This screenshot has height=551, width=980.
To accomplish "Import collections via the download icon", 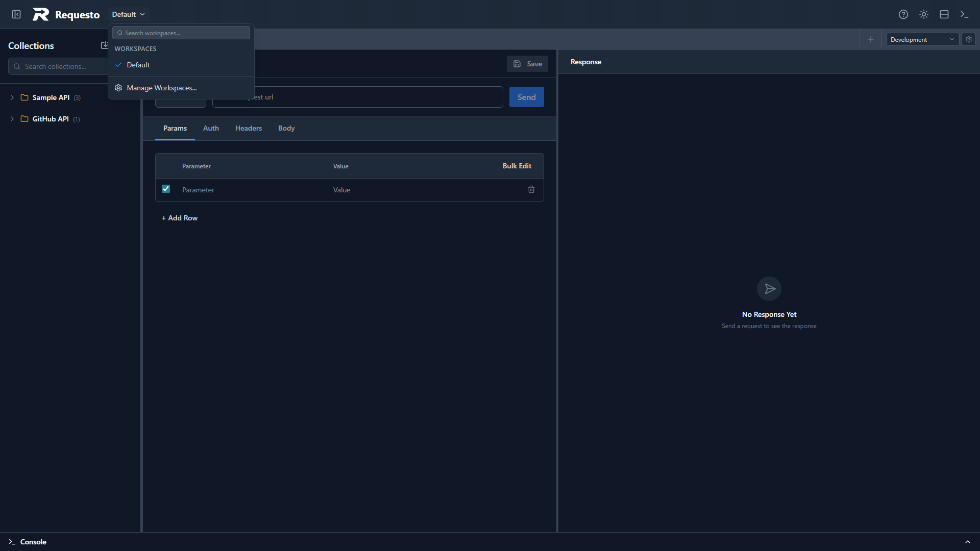I will tap(105, 45).
